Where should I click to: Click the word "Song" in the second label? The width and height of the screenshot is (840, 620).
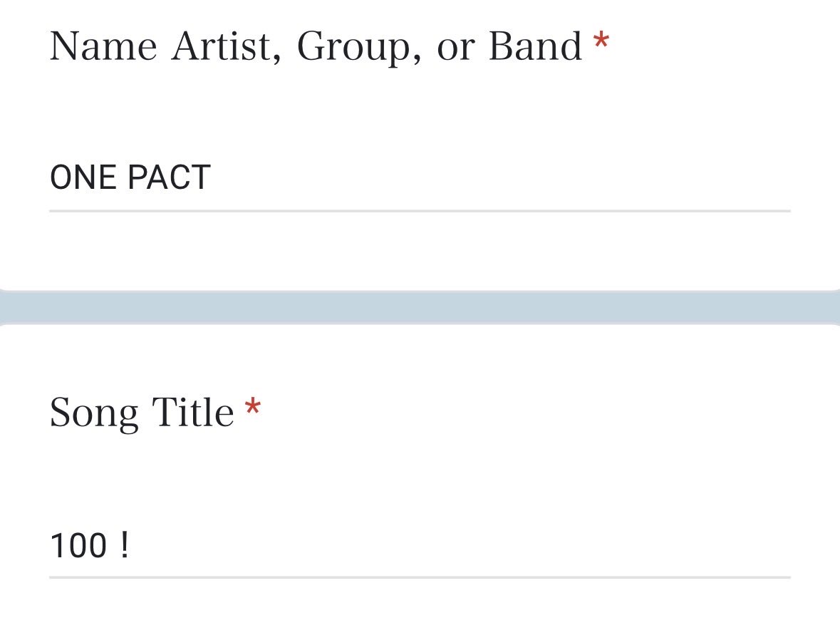[x=93, y=413]
